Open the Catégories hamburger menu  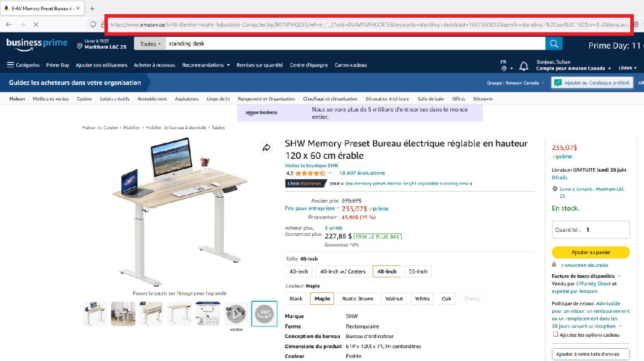point(23,65)
